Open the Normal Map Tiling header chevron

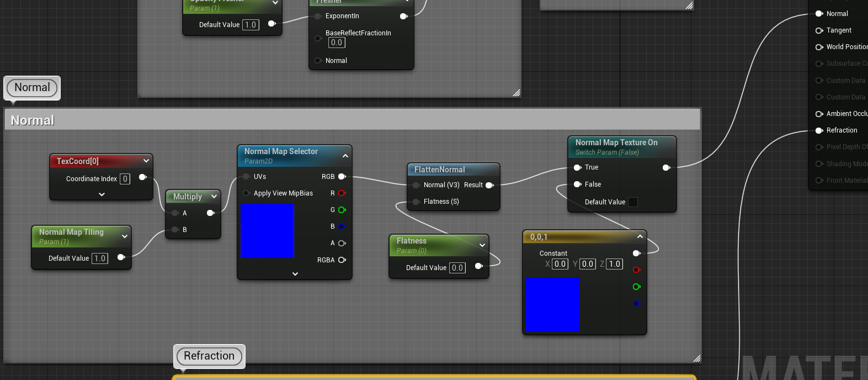125,236
